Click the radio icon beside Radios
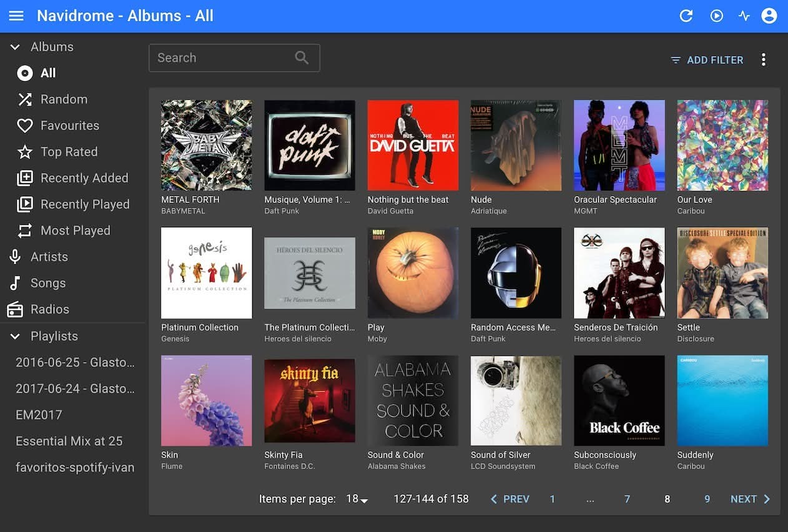Screen dimensions: 788x532 15,309
